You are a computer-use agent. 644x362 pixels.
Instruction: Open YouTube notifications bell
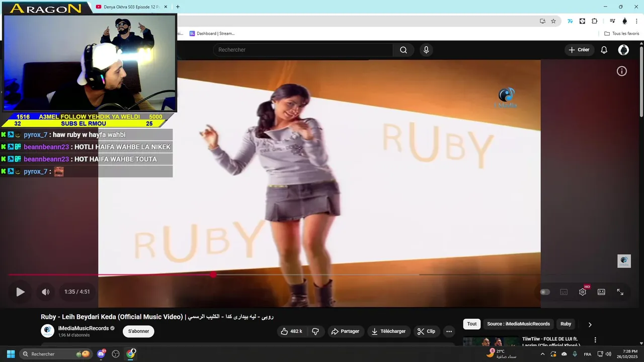click(x=604, y=50)
